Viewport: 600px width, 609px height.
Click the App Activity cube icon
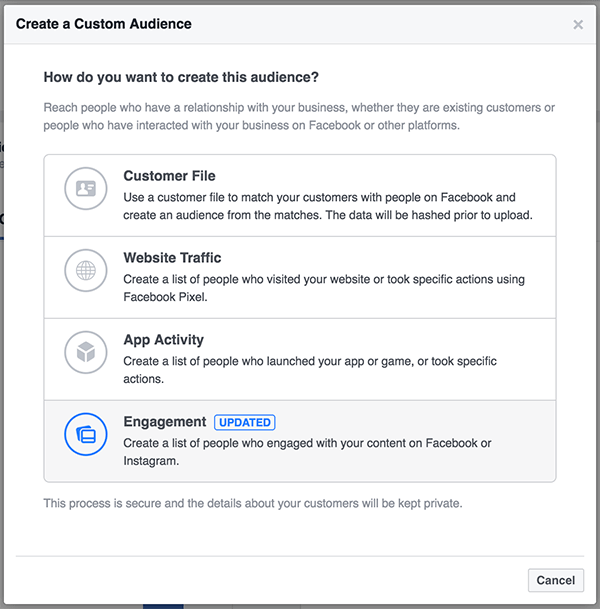click(x=85, y=352)
